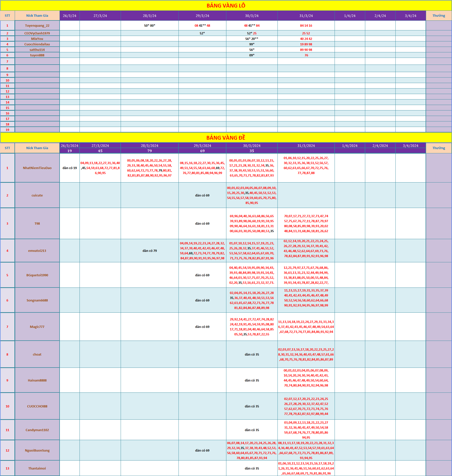Click the 27/3/2024 header in Đề table
This screenshot has width=452, height=476.
point(100,146)
